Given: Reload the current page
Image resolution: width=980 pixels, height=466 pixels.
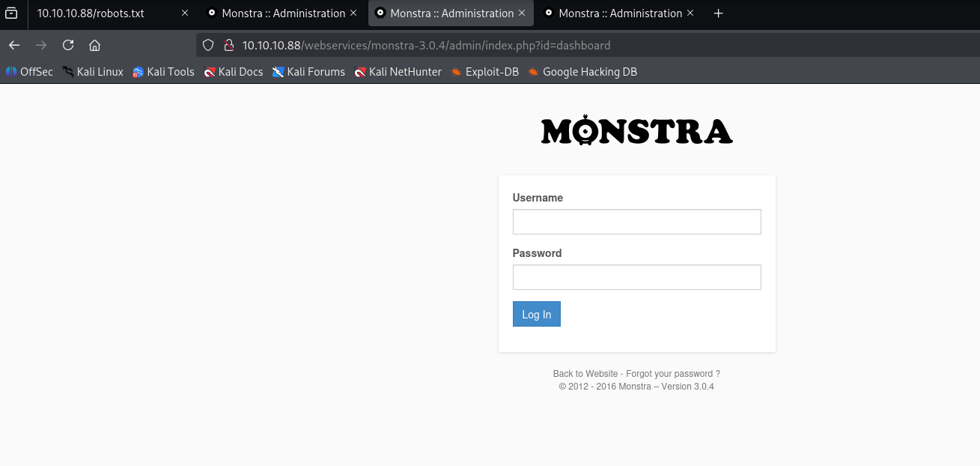Looking at the screenshot, I should coord(68,45).
